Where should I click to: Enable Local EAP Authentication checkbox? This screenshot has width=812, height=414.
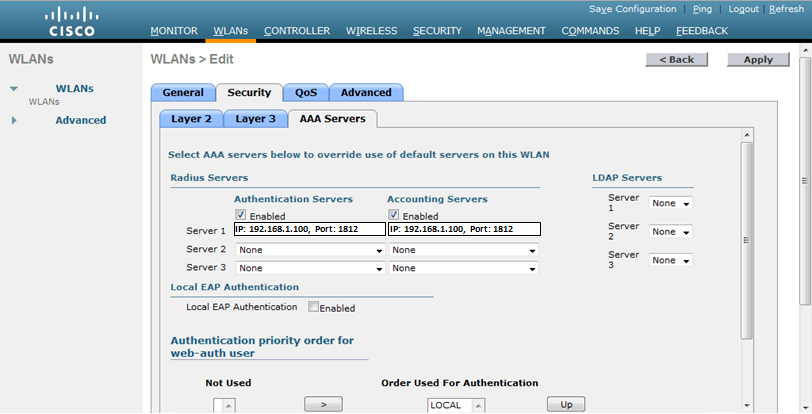pyautogui.click(x=313, y=307)
